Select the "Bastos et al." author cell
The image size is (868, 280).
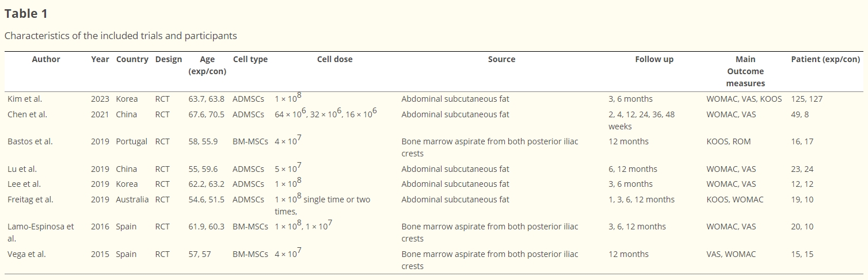[x=30, y=141]
